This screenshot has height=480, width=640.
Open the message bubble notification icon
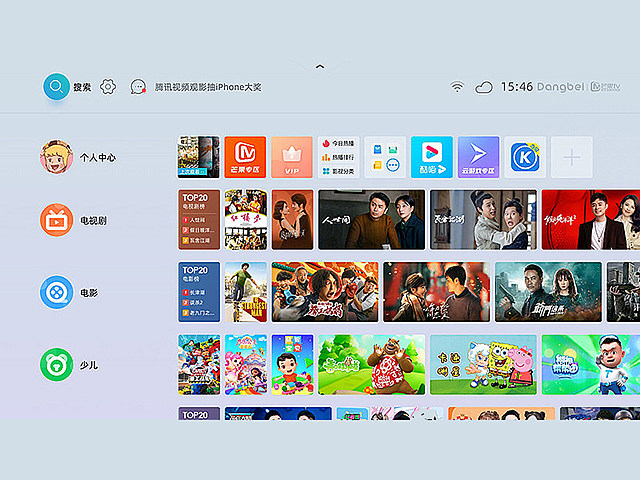click(x=138, y=87)
